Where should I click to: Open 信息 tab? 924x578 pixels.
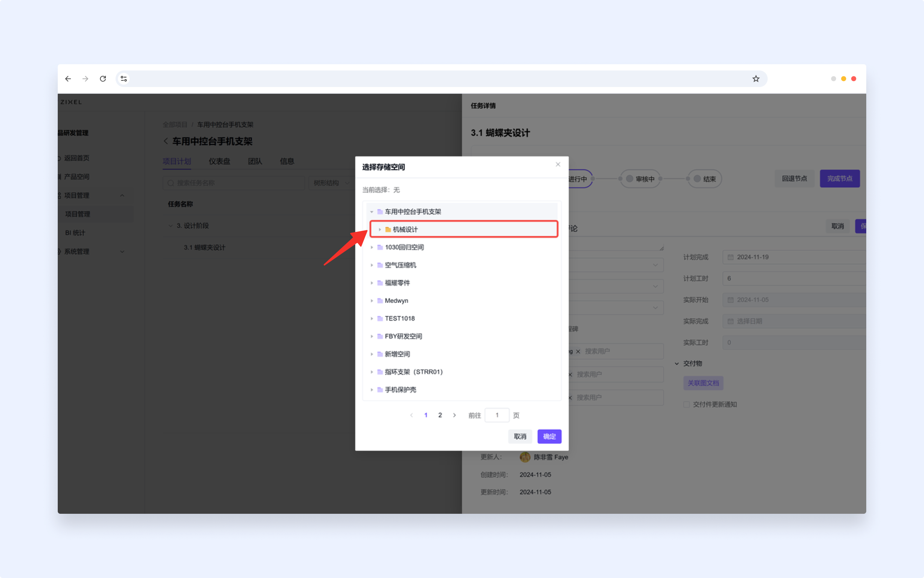pyautogui.click(x=287, y=161)
